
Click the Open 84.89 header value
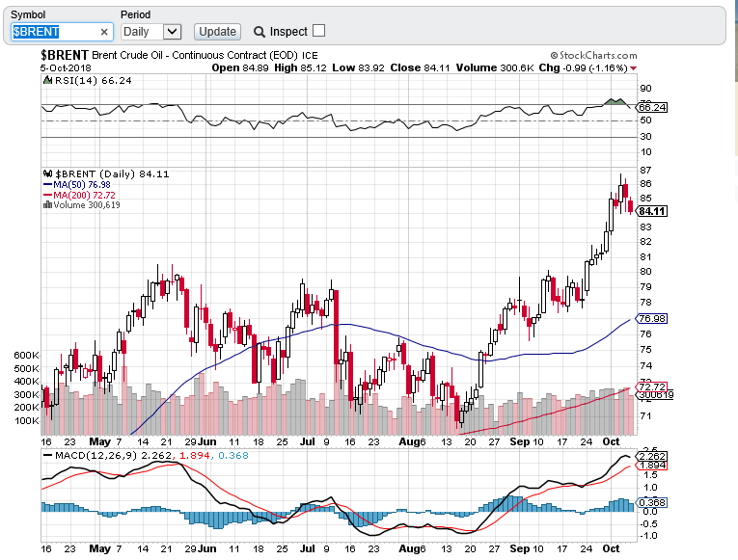click(240, 67)
